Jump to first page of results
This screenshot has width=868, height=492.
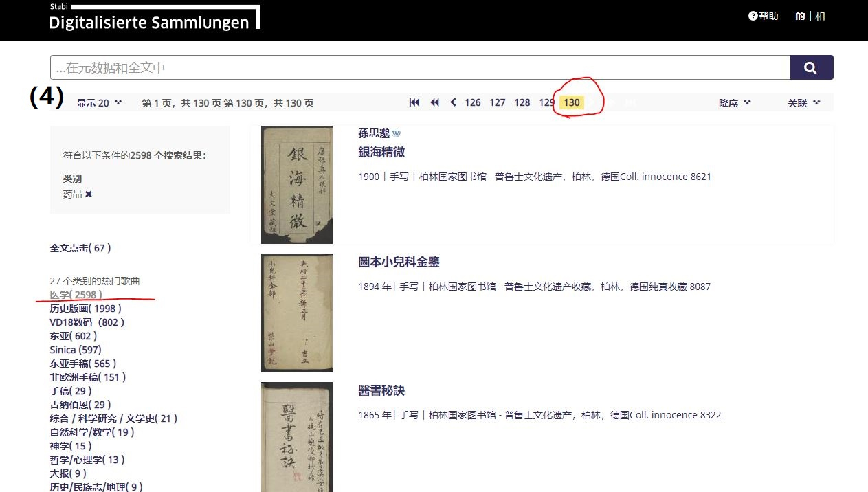[414, 102]
